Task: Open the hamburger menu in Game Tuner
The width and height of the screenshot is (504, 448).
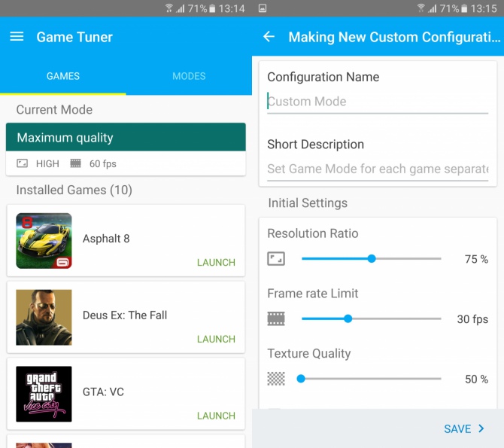Action: coord(17,37)
